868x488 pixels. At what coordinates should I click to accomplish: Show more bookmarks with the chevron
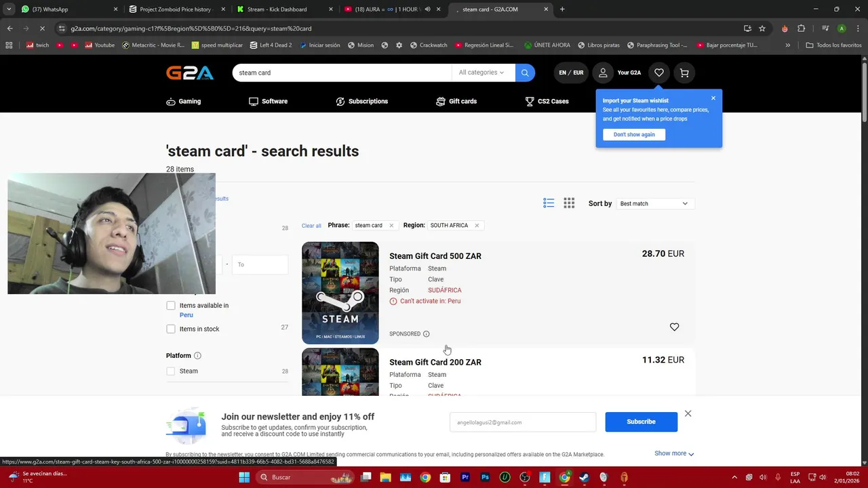pyautogui.click(x=787, y=45)
